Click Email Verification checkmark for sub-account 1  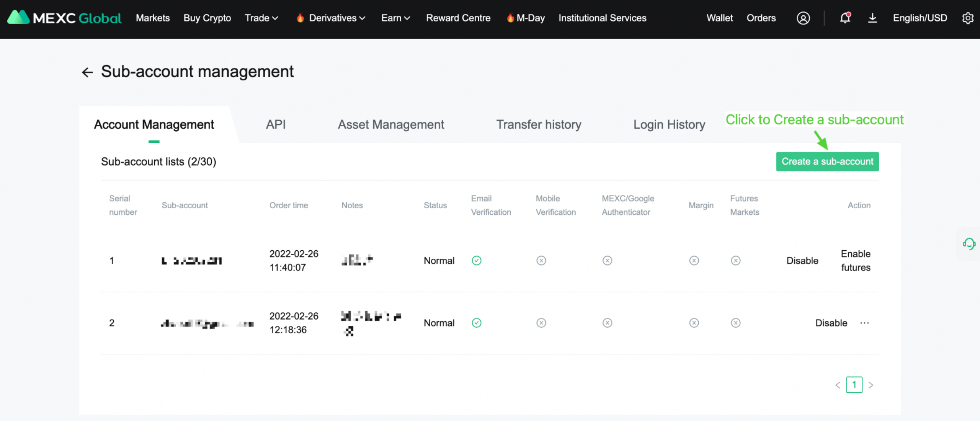click(476, 261)
